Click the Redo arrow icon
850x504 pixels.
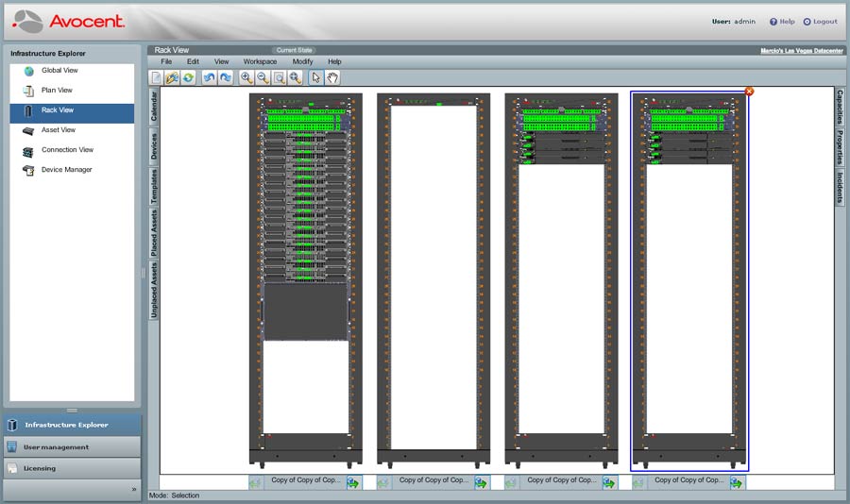[x=226, y=78]
